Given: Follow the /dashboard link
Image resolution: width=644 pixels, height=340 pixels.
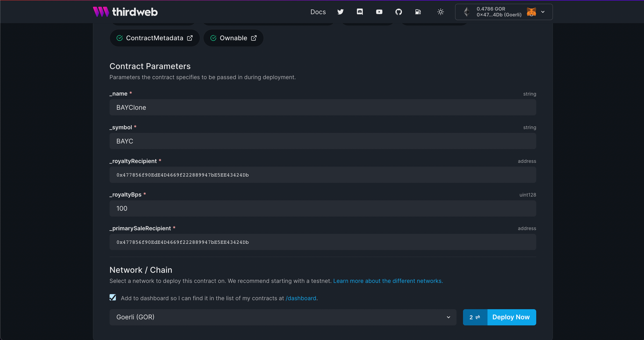Looking at the screenshot, I should (x=301, y=298).
